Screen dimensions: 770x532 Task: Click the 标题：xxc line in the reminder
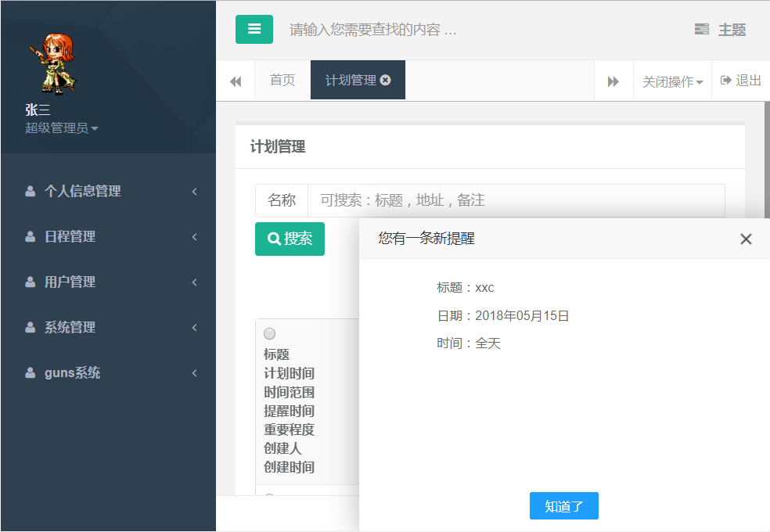(x=466, y=288)
